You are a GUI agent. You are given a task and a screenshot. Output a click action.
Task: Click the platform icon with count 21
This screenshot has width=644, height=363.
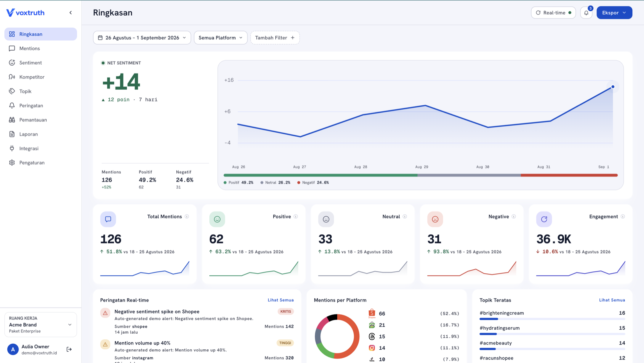click(372, 325)
